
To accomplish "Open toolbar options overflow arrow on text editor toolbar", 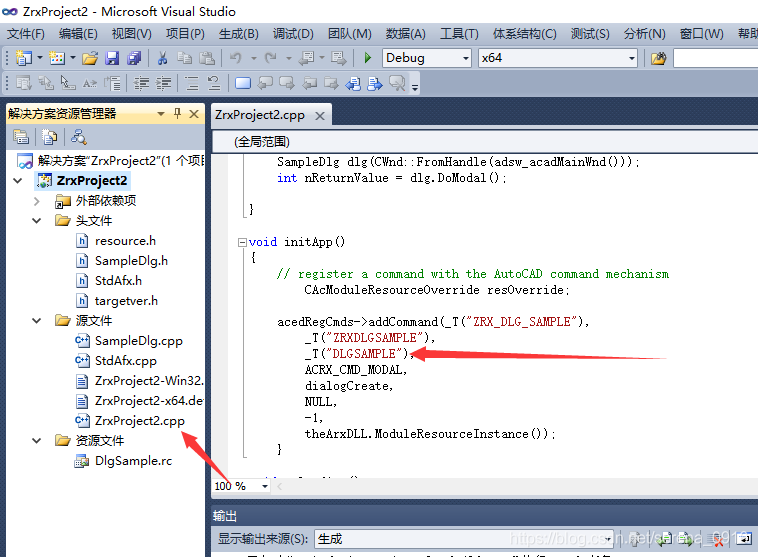I will (415, 87).
